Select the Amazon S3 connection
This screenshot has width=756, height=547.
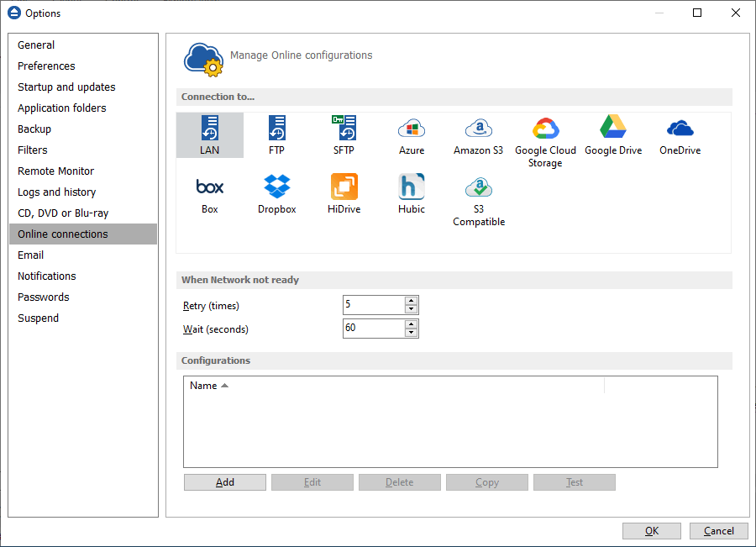(478, 135)
